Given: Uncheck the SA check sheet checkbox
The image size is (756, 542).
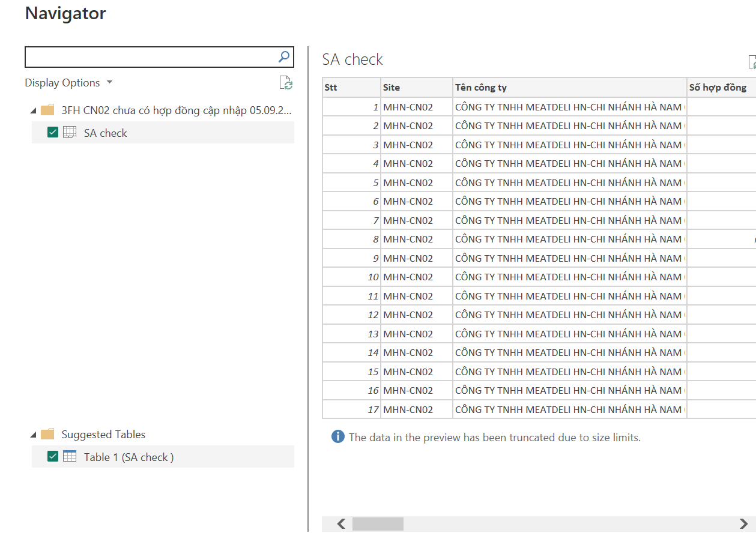Looking at the screenshot, I should 53,132.
